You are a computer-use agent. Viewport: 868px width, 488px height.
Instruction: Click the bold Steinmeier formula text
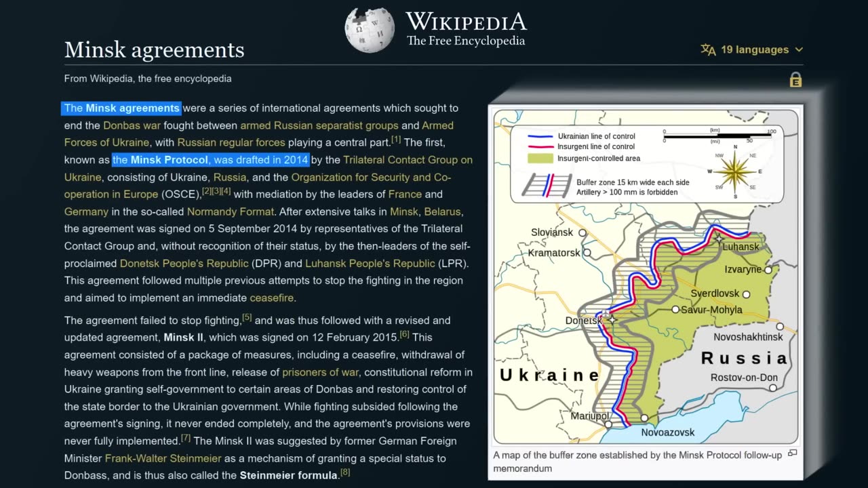click(x=288, y=475)
